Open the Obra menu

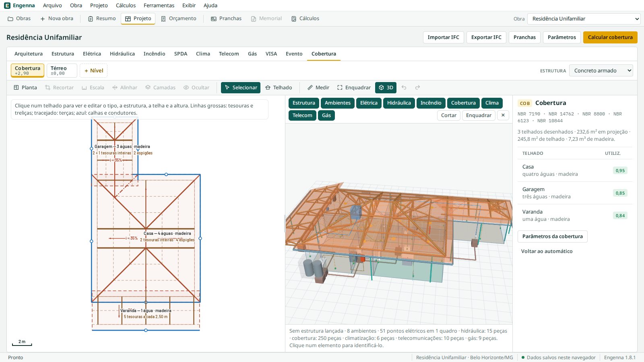[x=76, y=6]
